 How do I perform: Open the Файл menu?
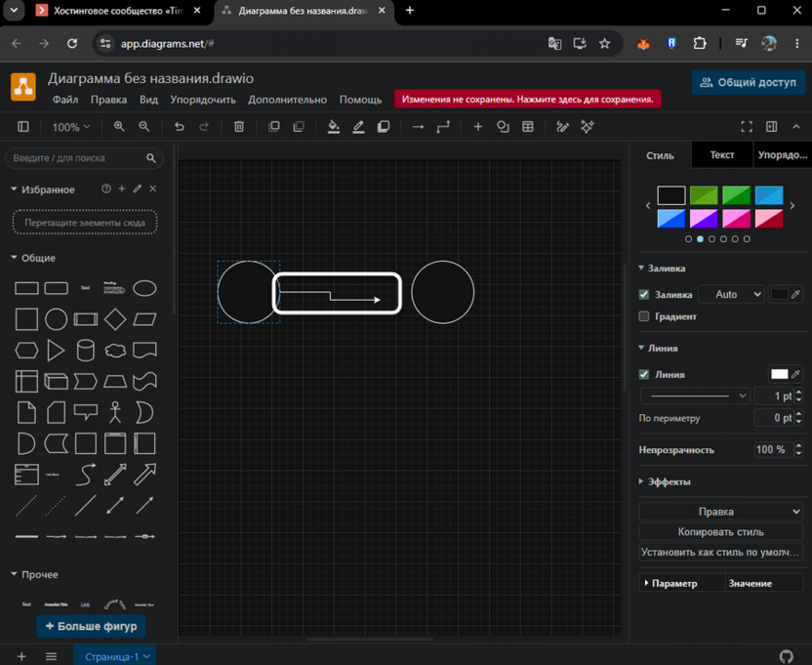pyautogui.click(x=65, y=100)
